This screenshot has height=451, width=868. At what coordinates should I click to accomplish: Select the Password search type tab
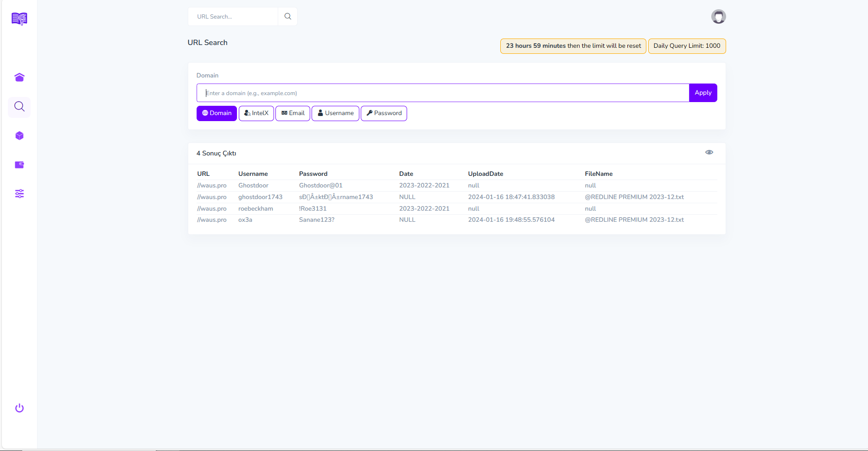tap(384, 113)
